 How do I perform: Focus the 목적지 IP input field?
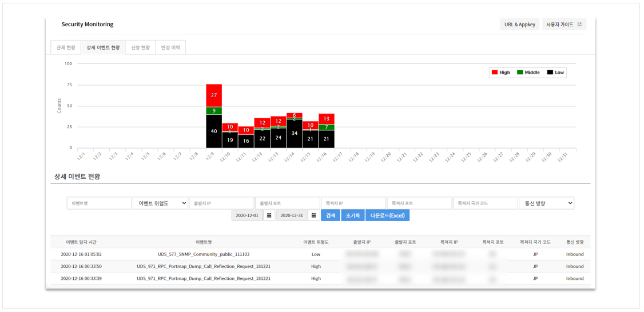353,203
